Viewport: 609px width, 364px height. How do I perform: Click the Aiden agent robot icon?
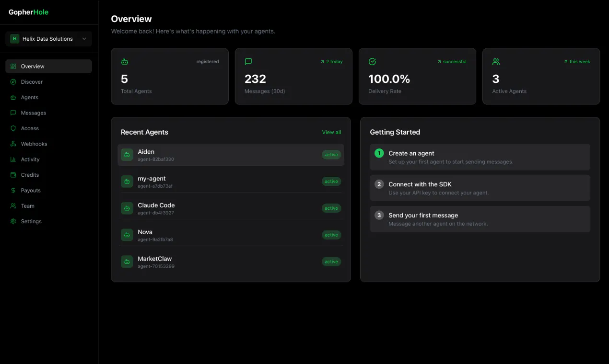pos(127,155)
